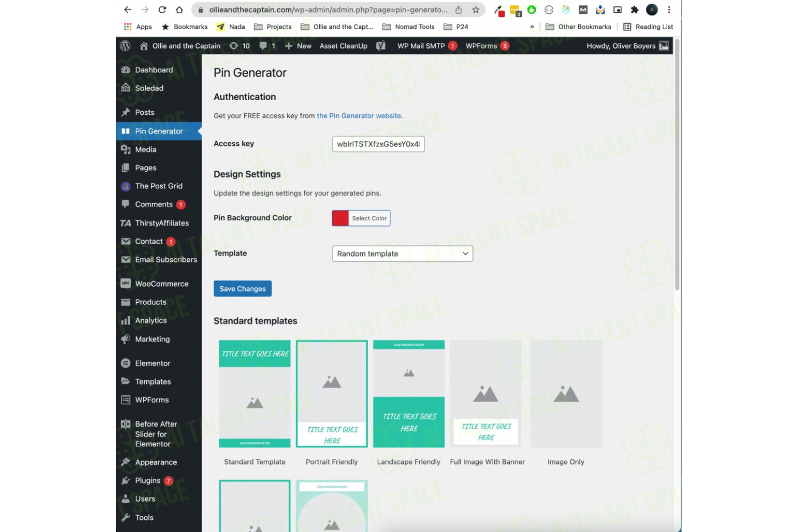Open Ollie and the Captain site menu
Screen dimensions: 798x532
point(180,46)
